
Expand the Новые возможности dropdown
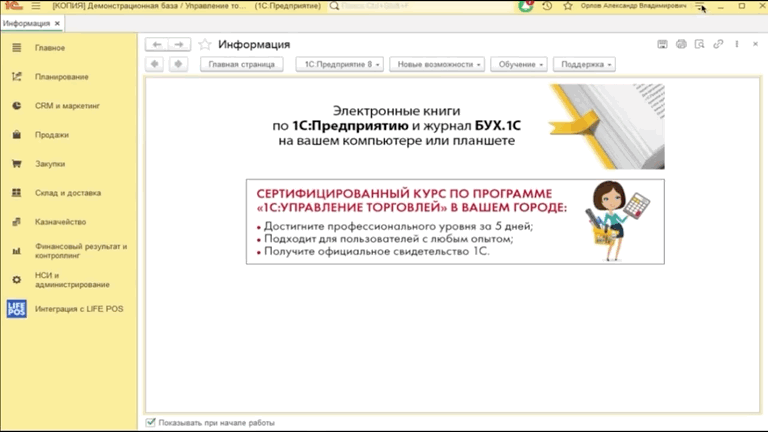(437, 64)
